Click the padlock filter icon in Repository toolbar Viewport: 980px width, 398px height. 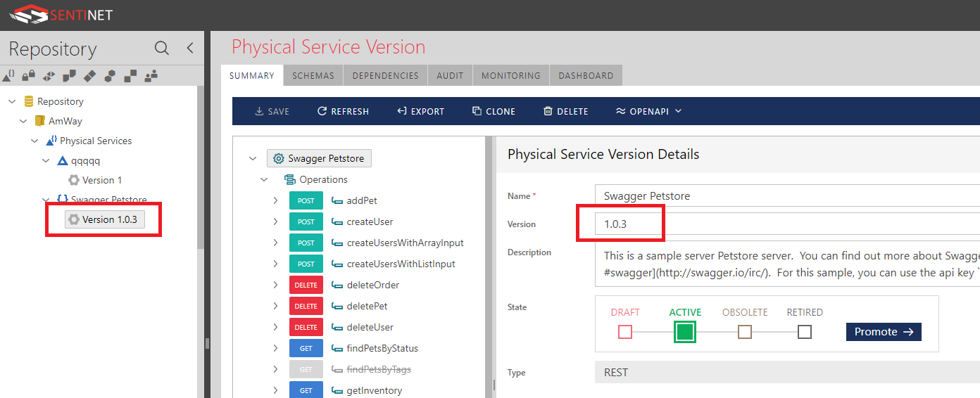28,75
